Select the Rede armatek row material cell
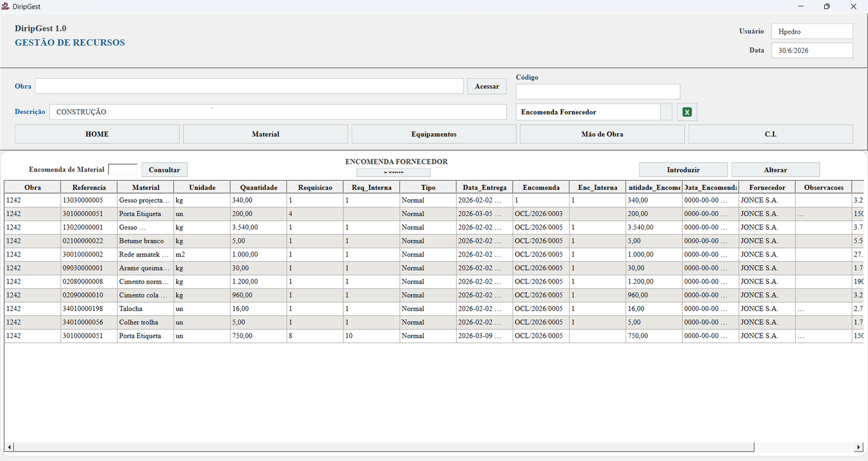 [146, 254]
